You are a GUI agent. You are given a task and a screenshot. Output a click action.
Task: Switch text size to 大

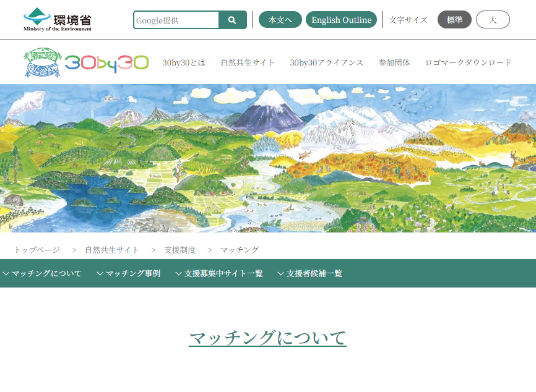point(493,20)
